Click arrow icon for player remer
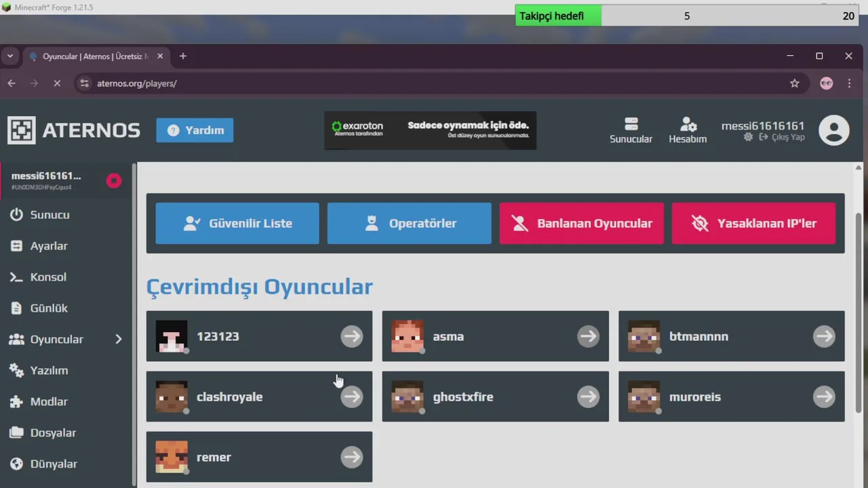Viewport: 868px width, 488px height. pos(352,457)
